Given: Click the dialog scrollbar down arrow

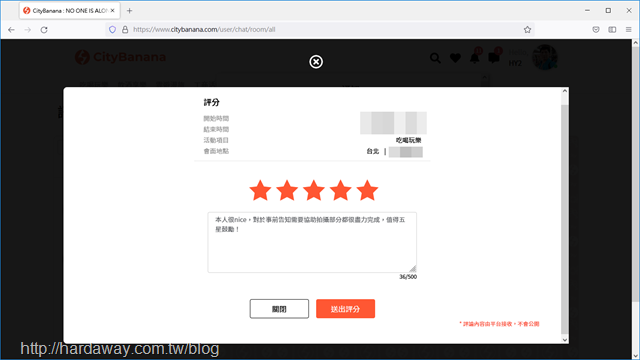Looking at the screenshot, I should [565, 340].
